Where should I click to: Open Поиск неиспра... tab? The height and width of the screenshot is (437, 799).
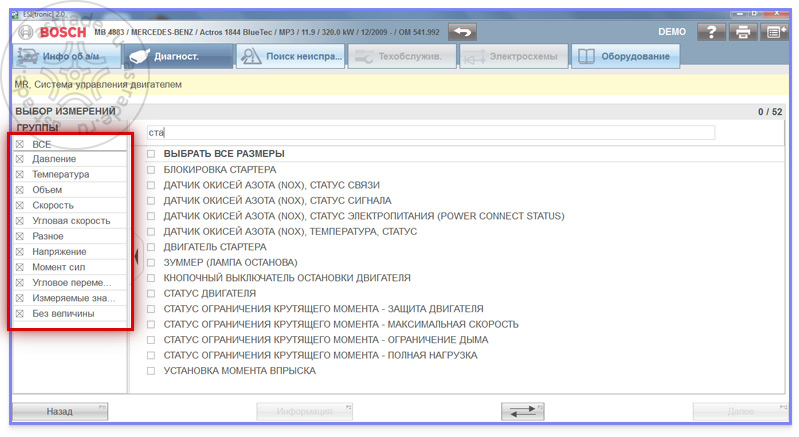[x=290, y=56]
